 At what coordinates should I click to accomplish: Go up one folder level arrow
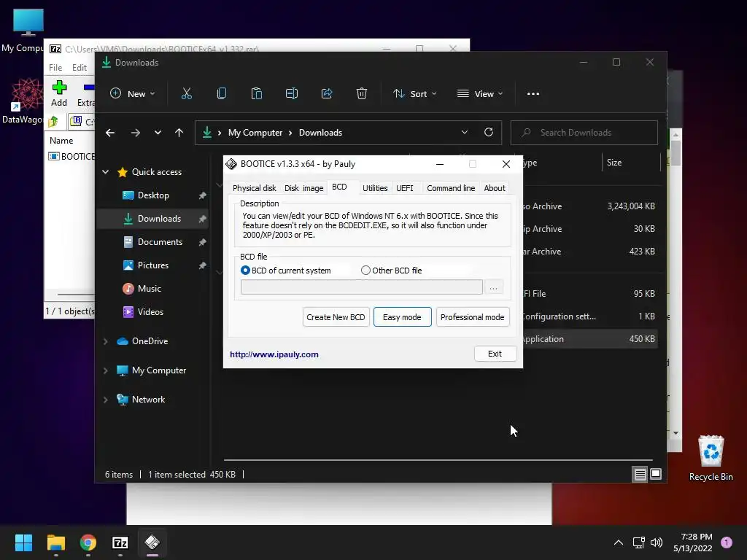pyautogui.click(x=179, y=133)
